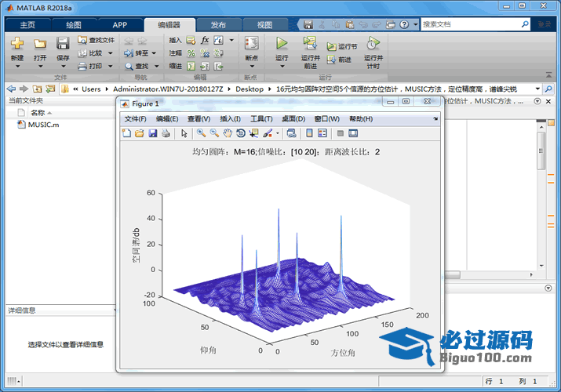Insert a colorbar using the Figure toolbar icon
This screenshot has height=392, width=561.
pyautogui.click(x=309, y=133)
